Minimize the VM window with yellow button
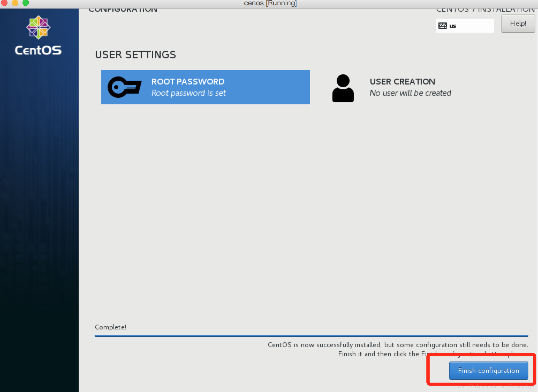The height and width of the screenshot is (392, 538). [x=15, y=3]
